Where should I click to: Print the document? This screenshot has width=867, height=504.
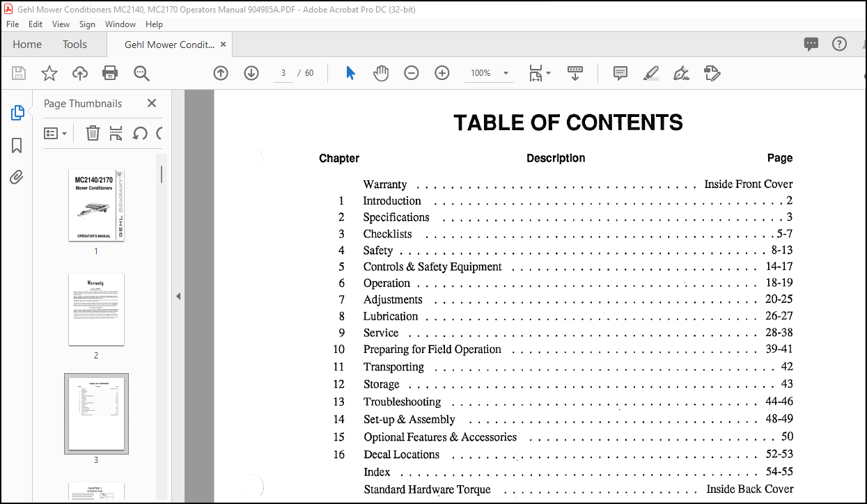coord(110,73)
